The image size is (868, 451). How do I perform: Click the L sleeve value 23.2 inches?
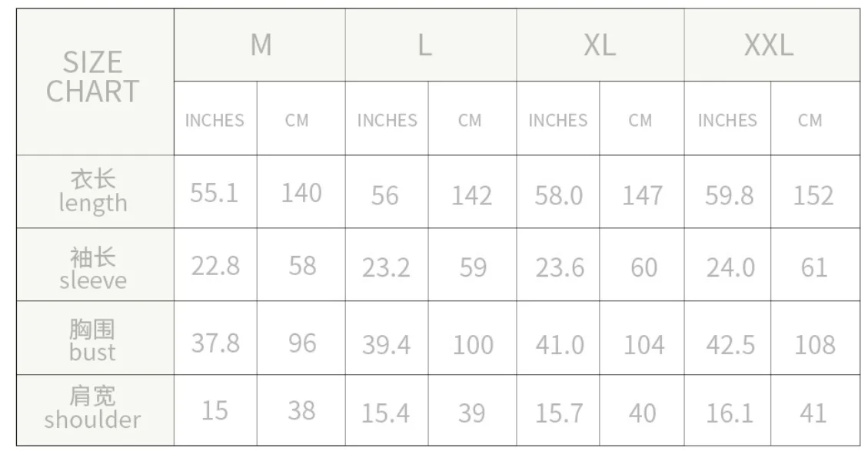(386, 267)
